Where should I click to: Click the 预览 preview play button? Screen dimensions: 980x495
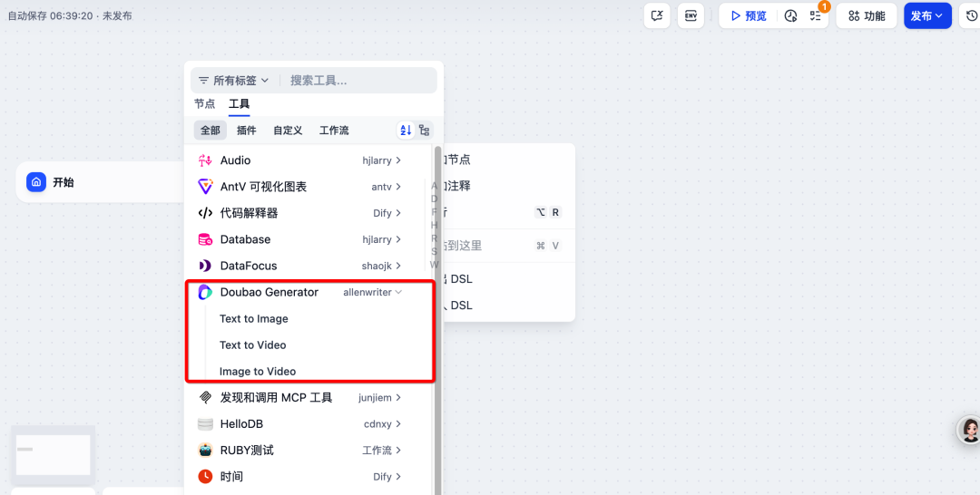tap(748, 15)
